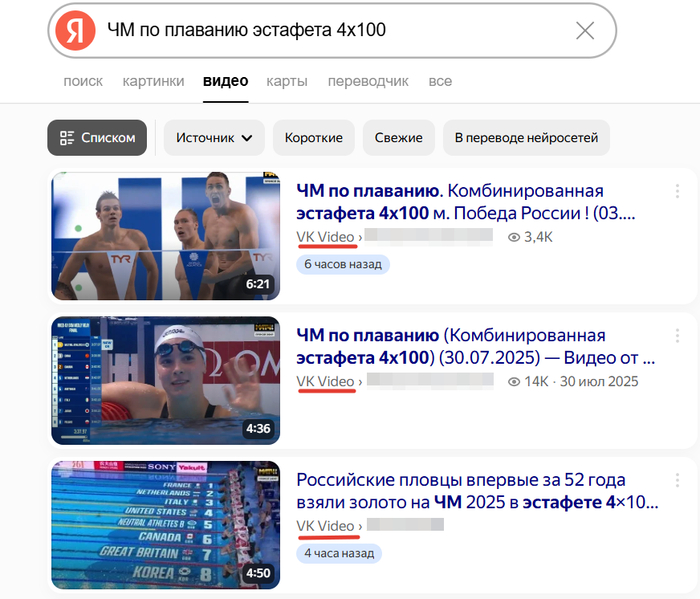Viewport: 700px width, 599px height.
Task: Click views eye icon next to 14K
Action: click(x=514, y=382)
